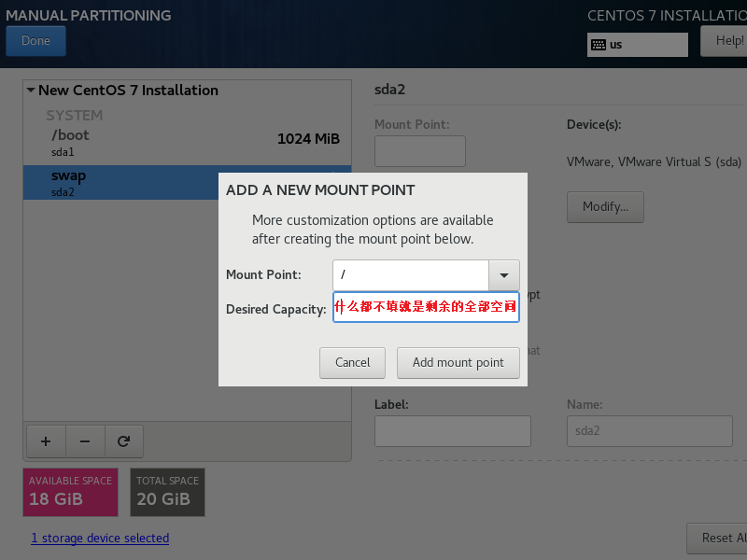
Task: Click the minus icon to remove partition
Action: pyautogui.click(x=84, y=441)
